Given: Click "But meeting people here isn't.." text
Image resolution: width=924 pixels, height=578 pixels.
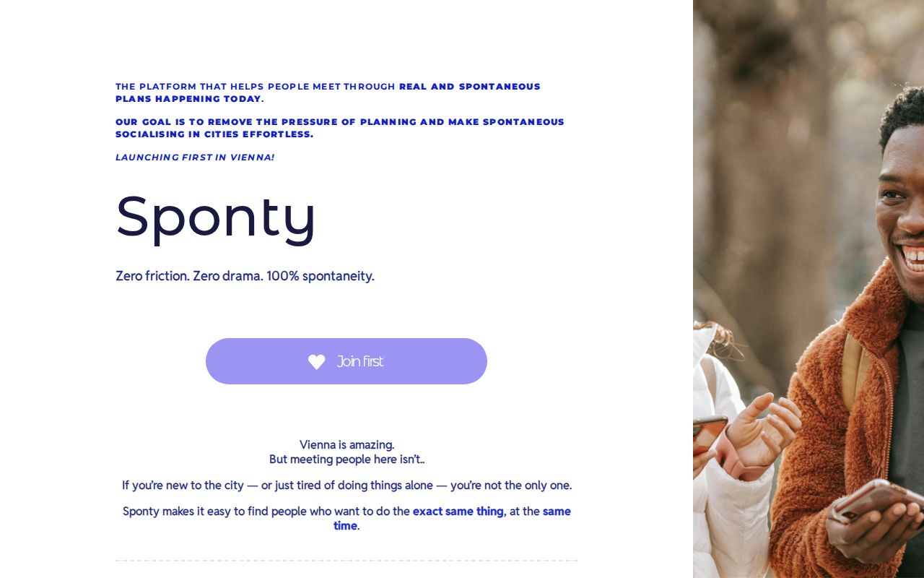Looking at the screenshot, I should coord(346,460).
